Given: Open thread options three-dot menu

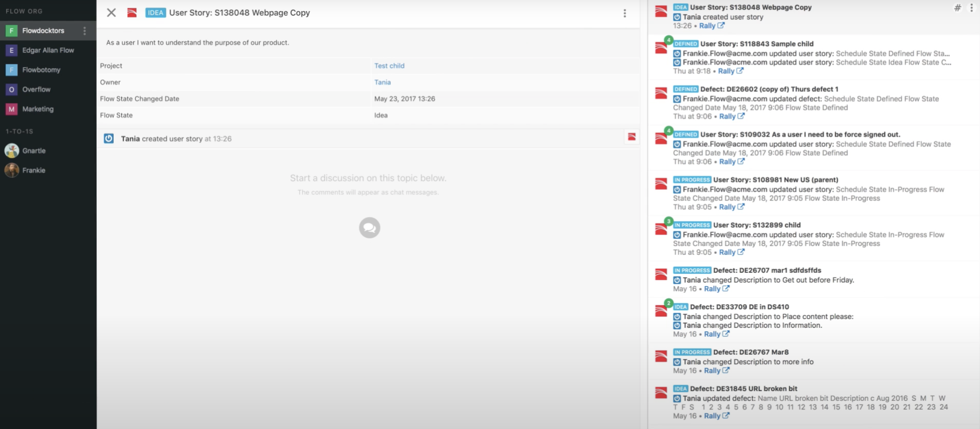Looking at the screenshot, I should pyautogui.click(x=624, y=13).
